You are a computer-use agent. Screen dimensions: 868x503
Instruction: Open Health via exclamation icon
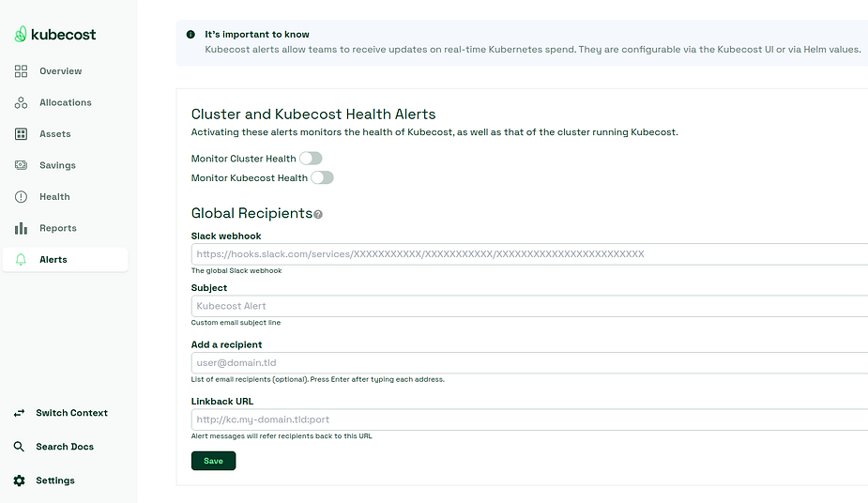(21, 196)
